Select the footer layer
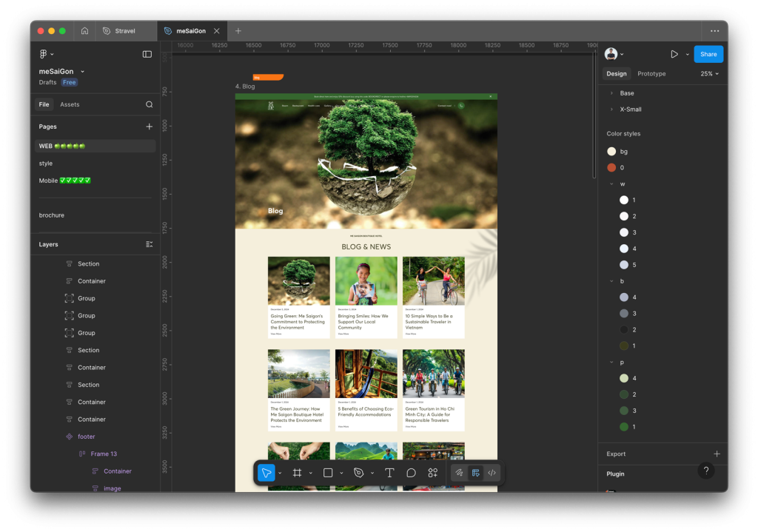Viewport: 758px width, 532px height. pos(86,437)
